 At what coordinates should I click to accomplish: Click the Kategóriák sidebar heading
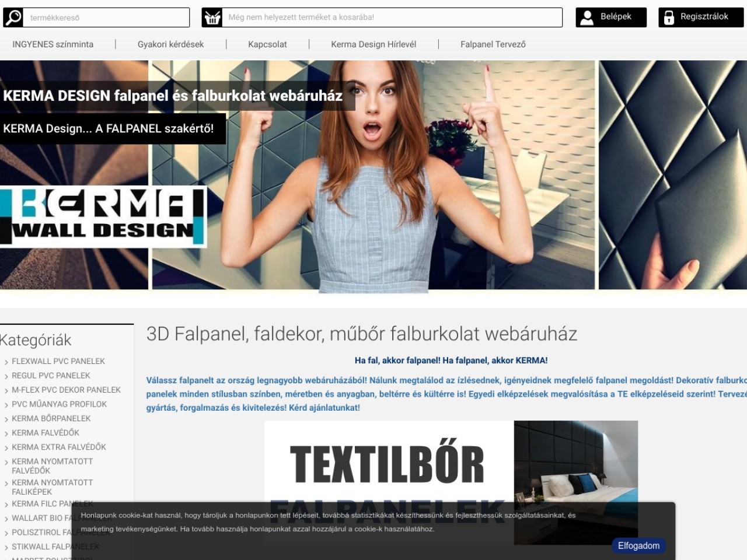(x=36, y=340)
